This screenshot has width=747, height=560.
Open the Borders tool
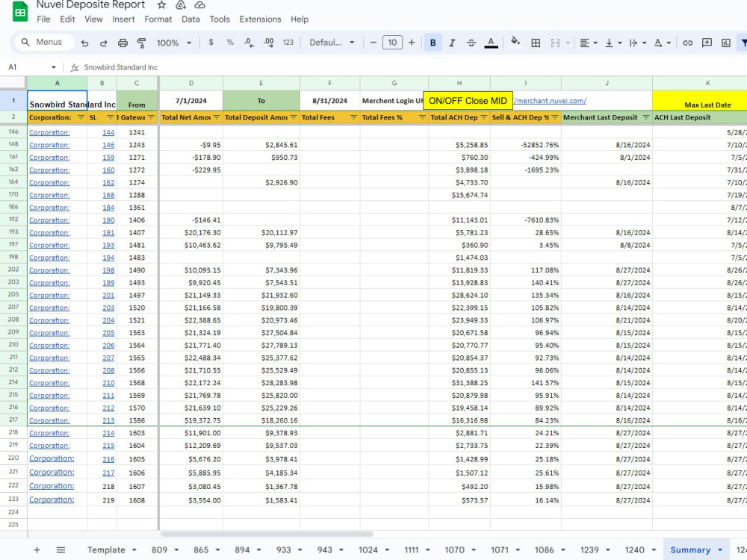(536, 43)
